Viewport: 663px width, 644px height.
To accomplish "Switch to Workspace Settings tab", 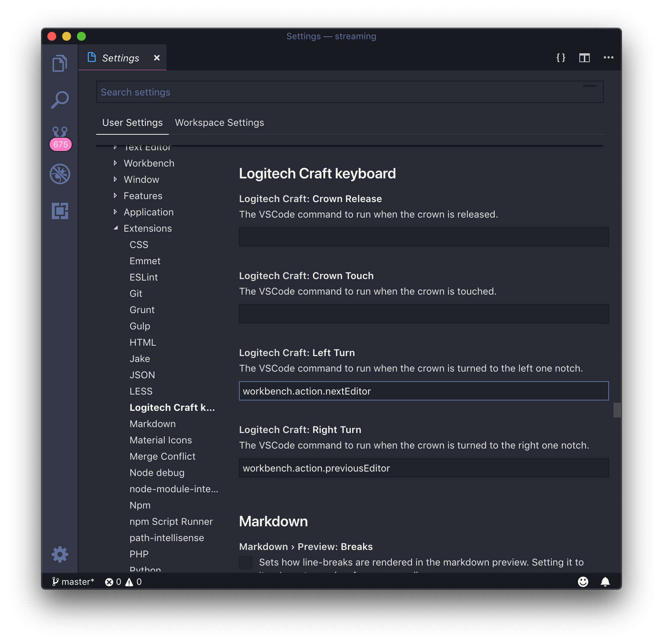I will [219, 123].
